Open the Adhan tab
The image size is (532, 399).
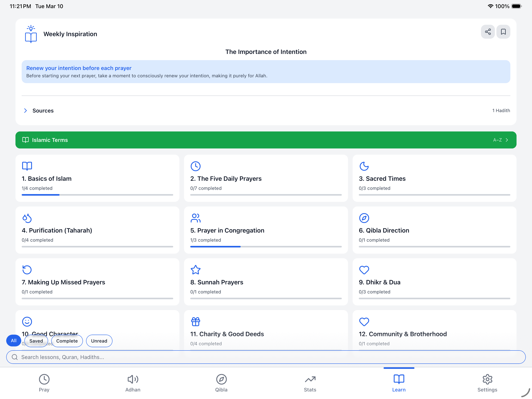coord(133,383)
